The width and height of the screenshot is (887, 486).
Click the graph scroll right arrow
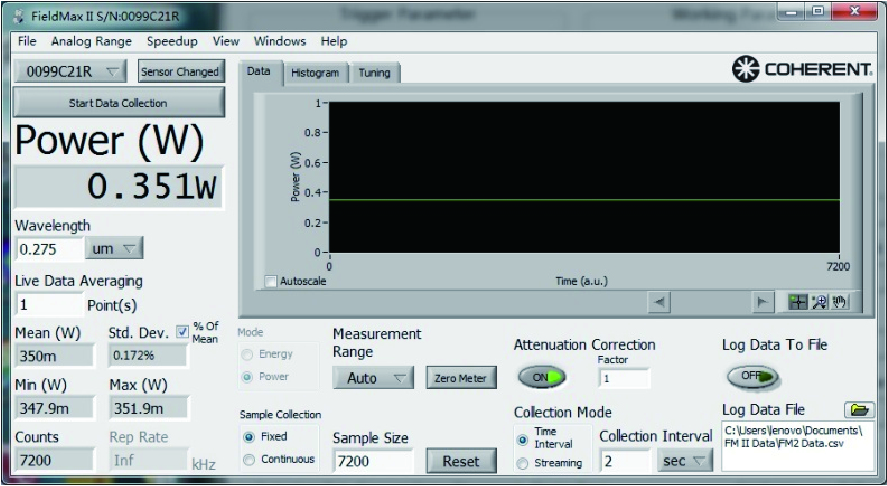(x=762, y=302)
